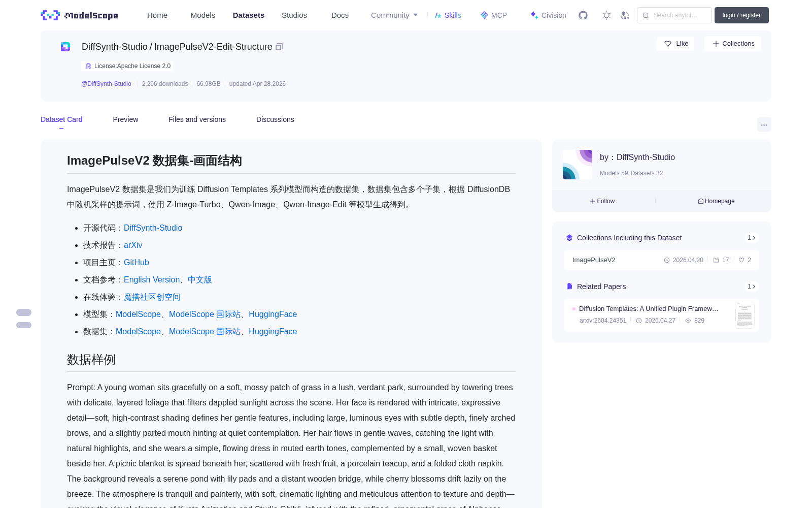The image size is (812, 508).
Task: Open HuggingFace link in 数据集 row
Action: 273,332
